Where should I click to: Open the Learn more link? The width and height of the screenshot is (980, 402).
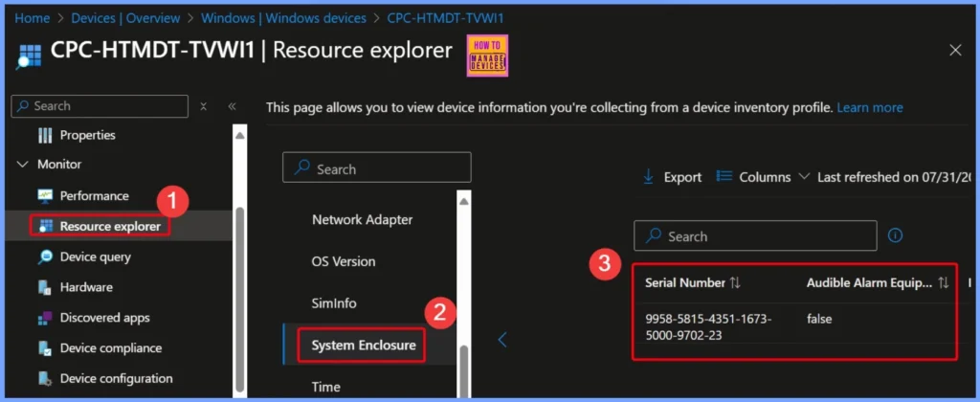870,107
